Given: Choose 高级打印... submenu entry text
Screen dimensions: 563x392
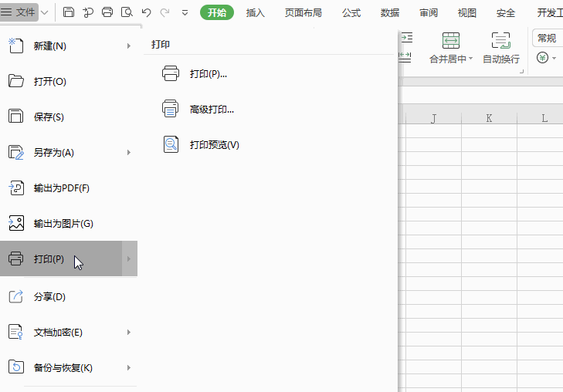Looking at the screenshot, I should tap(212, 110).
